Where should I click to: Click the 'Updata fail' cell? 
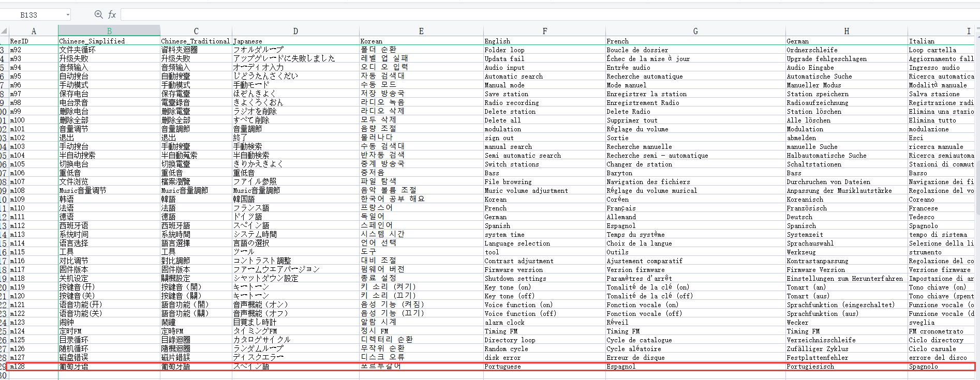click(x=544, y=58)
